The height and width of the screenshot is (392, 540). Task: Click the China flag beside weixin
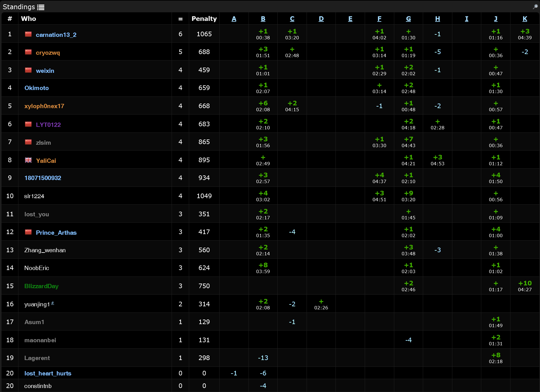(x=28, y=70)
